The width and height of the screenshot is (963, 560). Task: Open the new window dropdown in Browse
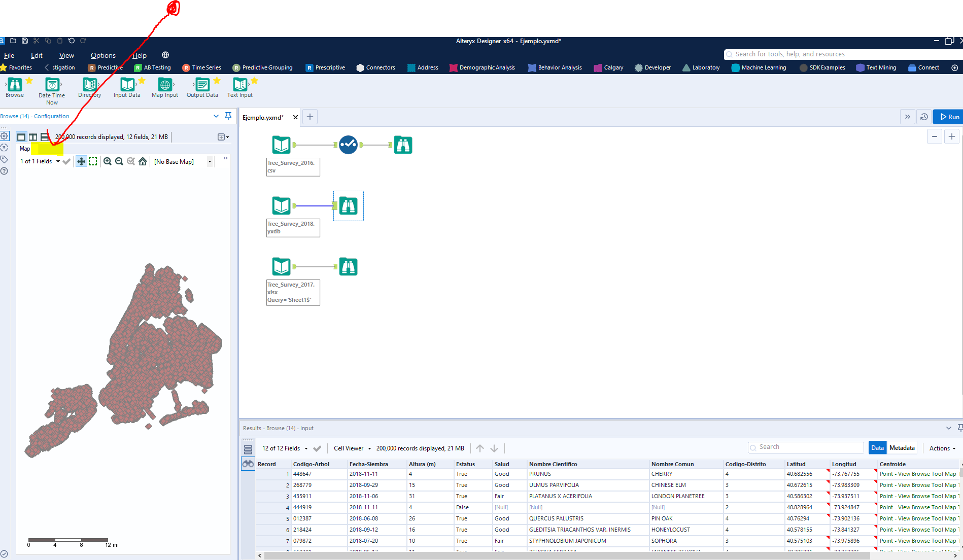click(x=223, y=137)
